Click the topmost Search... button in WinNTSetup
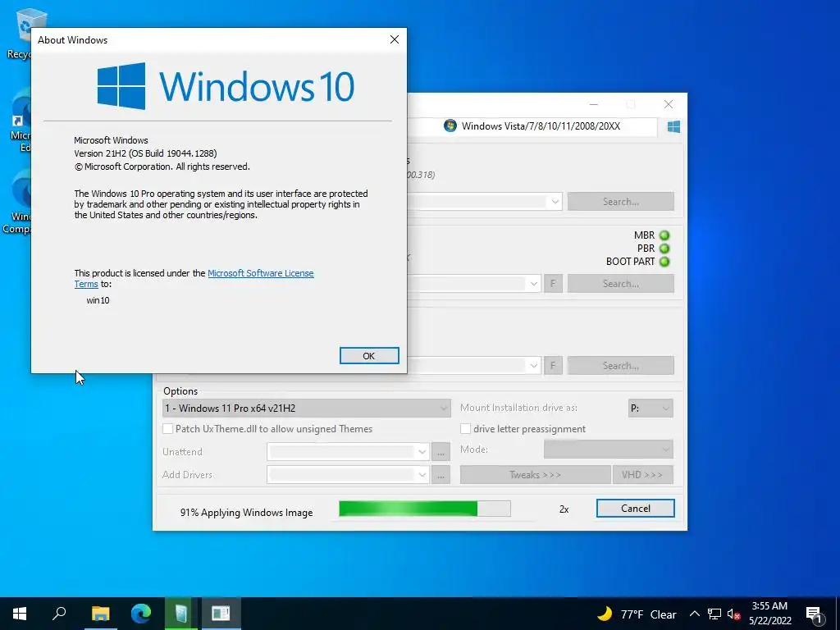Viewport: 840px width, 630px height. [621, 202]
